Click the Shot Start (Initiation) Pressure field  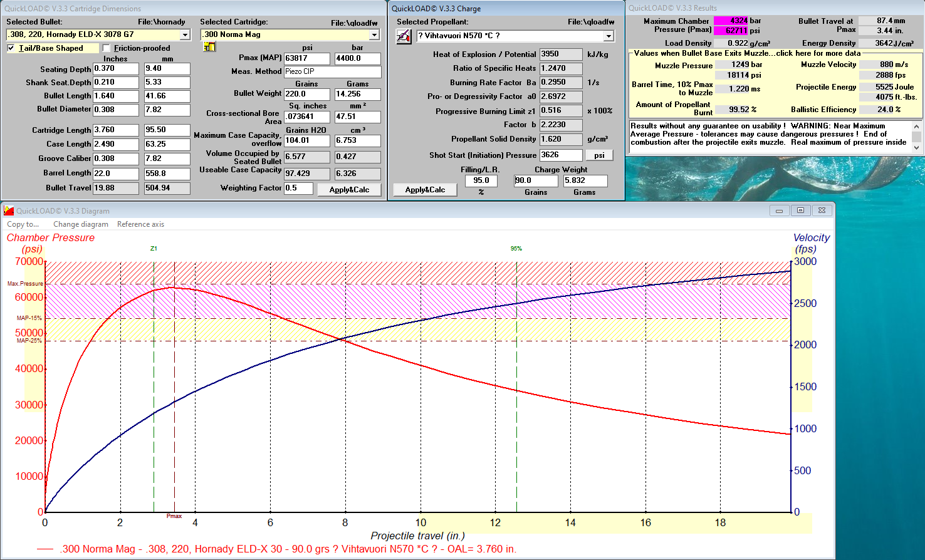[x=561, y=155]
